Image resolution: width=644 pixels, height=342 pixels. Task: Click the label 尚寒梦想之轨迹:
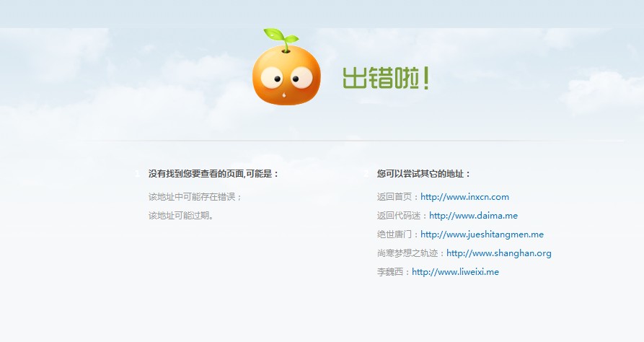(x=412, y=253)
